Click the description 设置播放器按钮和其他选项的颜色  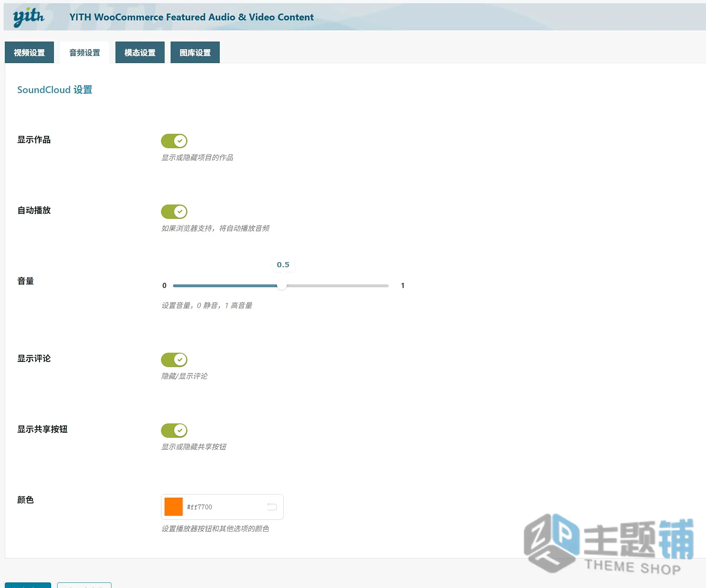click(x=215, y=528)
